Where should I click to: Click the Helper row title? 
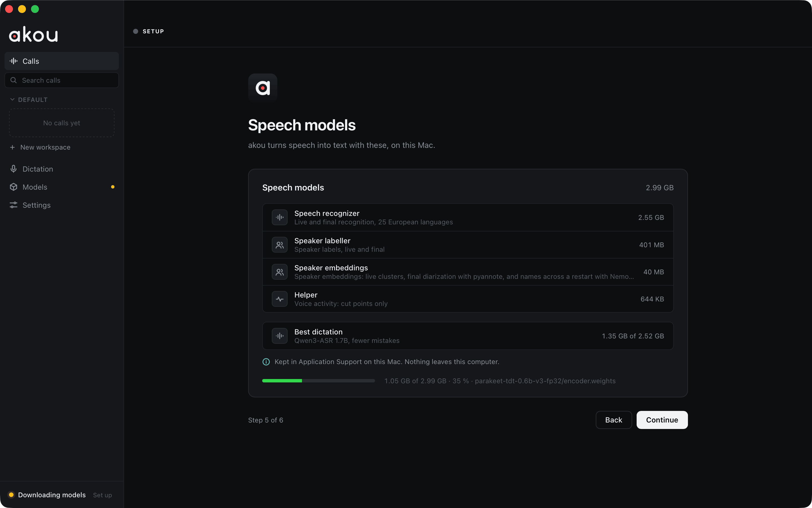(306, 295)
